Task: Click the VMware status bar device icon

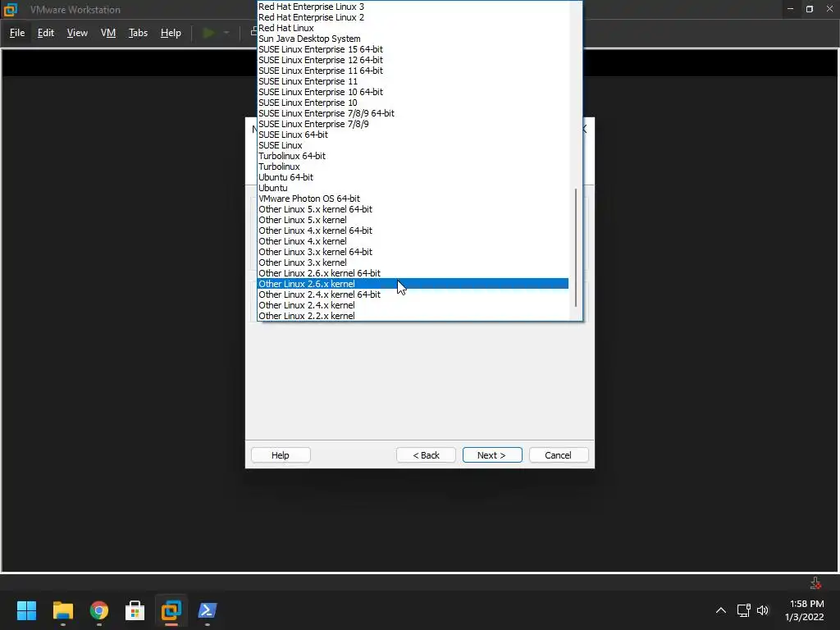Action: point(816,583)
